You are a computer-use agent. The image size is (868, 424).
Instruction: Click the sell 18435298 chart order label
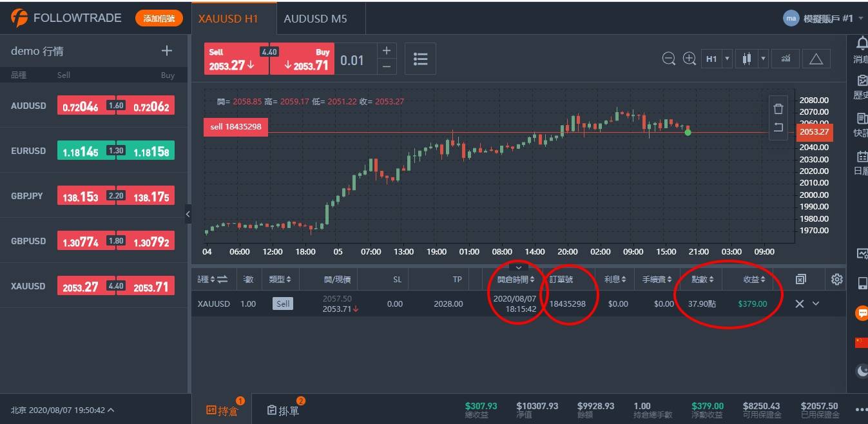coord(236,127)
